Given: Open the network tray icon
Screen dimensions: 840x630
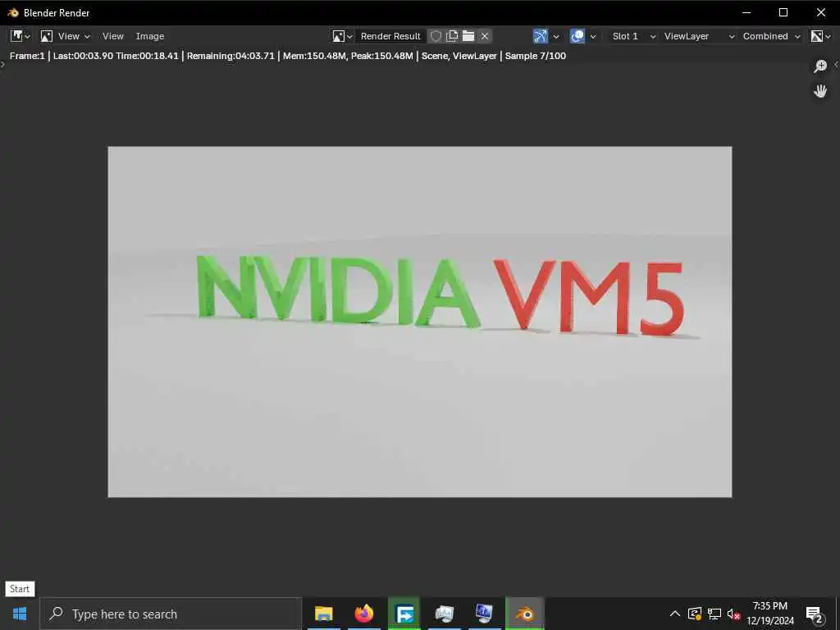Looking at the screenshot, I should pos(714,614).
